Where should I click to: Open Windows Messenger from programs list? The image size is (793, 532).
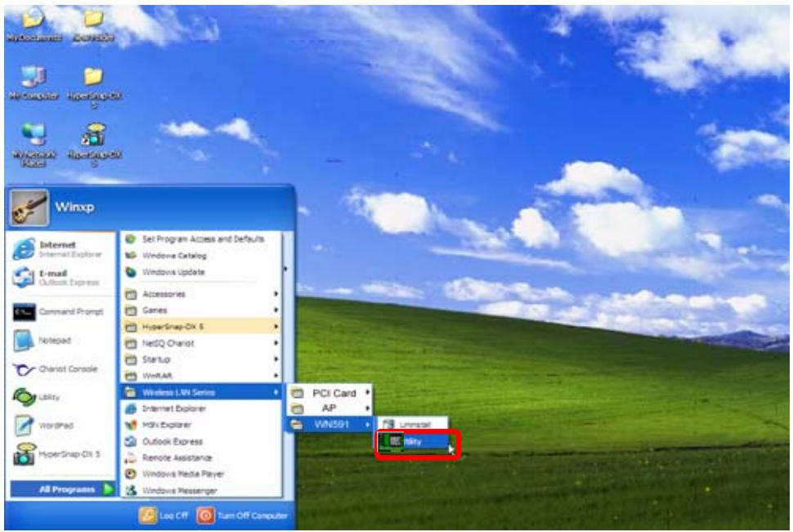point(201,490)
